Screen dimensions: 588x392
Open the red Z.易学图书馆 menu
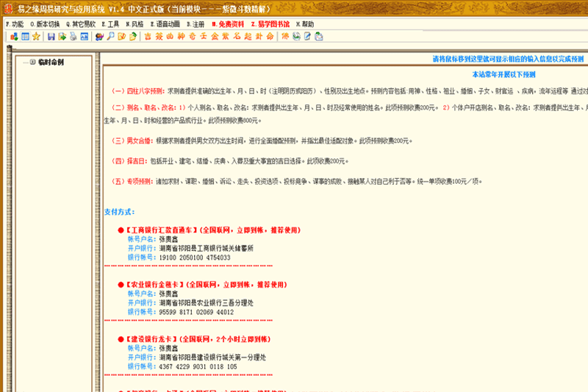pos(270,24)
